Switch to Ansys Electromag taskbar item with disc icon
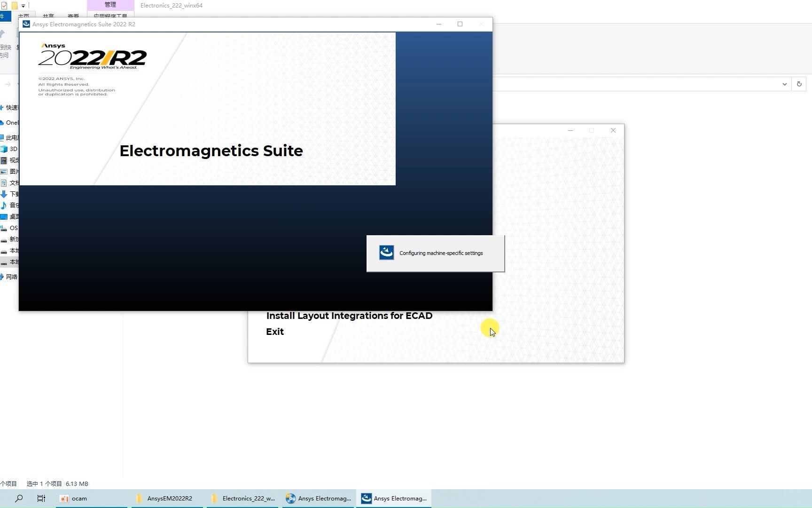812x508 pixels. click(x=318, y=499)
